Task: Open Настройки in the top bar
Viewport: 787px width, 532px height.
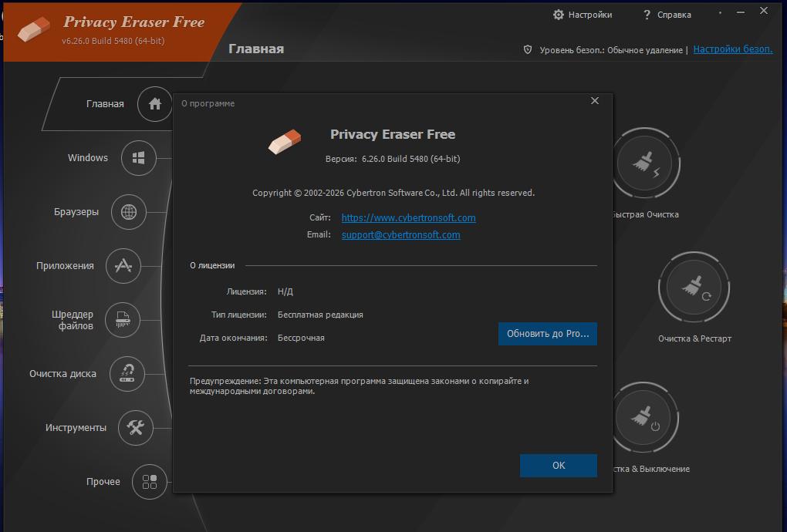Action: click(x=583, y=15)
